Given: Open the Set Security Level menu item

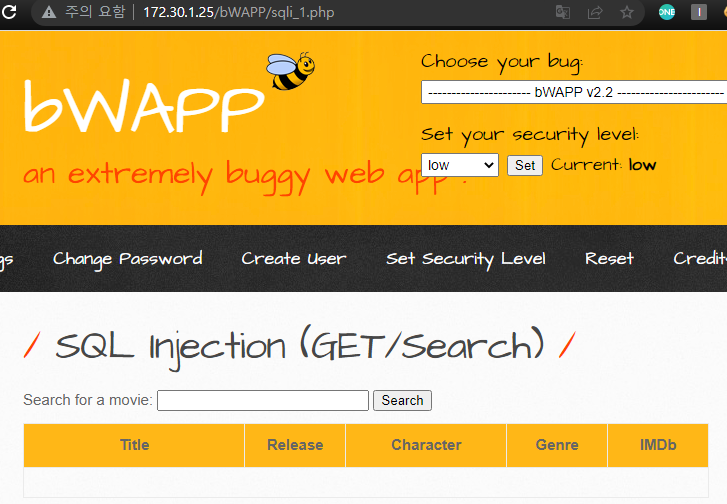Looking at the screenshot, I should point(466,259).
